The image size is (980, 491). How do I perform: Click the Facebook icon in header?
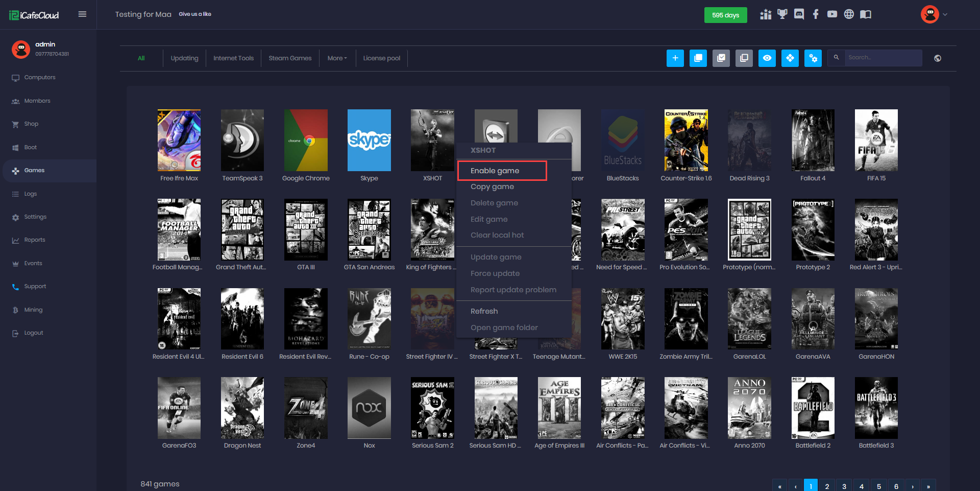pos(816,14)
